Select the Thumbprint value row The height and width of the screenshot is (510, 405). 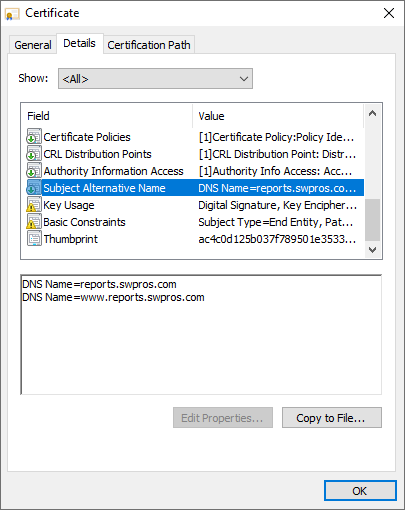click(x=195, y=239)
